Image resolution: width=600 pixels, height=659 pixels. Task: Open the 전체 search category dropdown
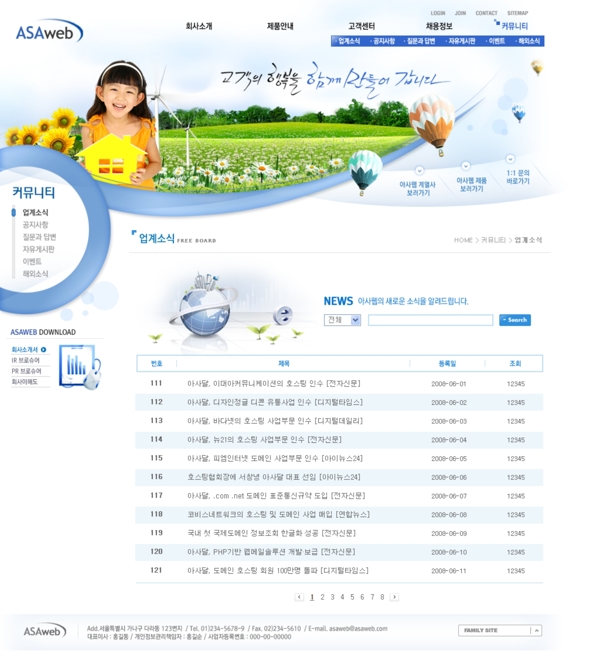342,320
